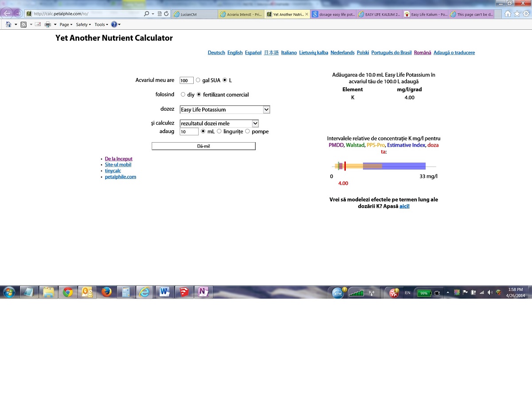Screen dimensions: 532x411
Task: Refresh the page with the reload icon
Action: coord(166,14)
